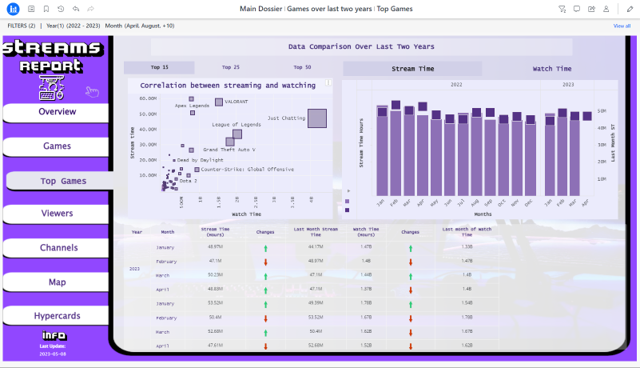The width and height of the screenshot is (640, 368).
Task: Click the View all filters link
Action: click(x=622, y=26)
